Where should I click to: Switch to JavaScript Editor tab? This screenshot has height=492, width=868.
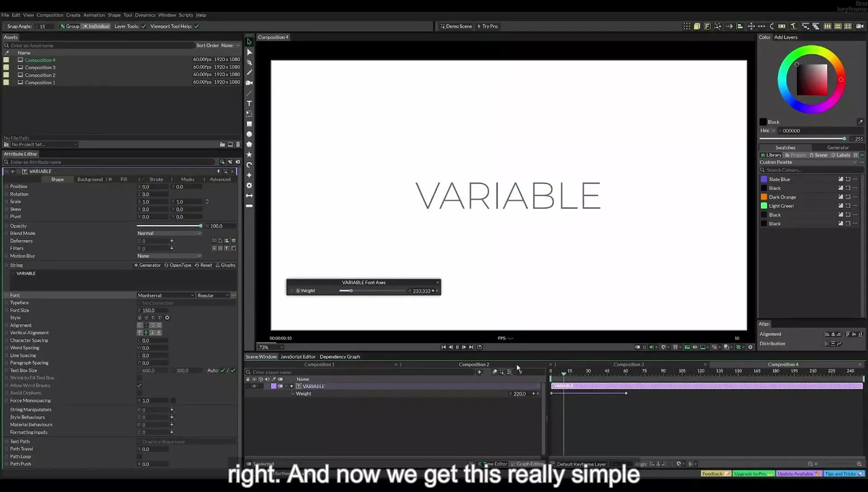tap(298, 357)
